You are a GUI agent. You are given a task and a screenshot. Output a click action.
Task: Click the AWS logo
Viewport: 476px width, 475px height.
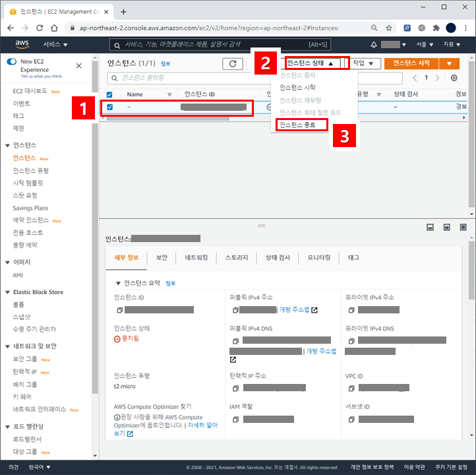pyautogui.click(x=22, y=44)
